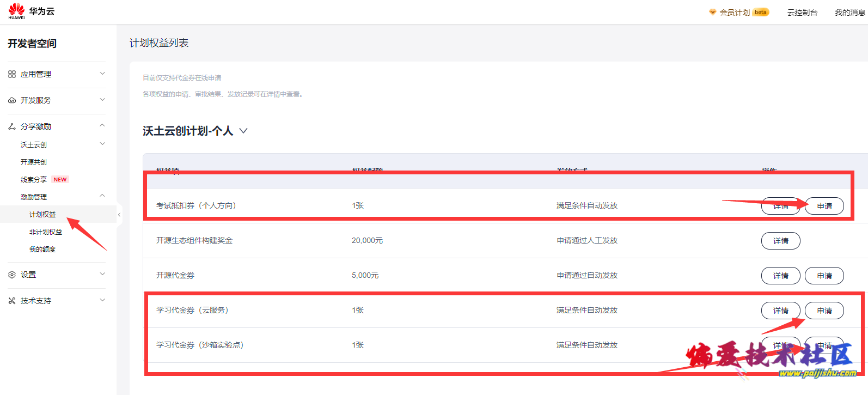Expand the 沃土云创 submenu chevron

(x=102, y=144)
